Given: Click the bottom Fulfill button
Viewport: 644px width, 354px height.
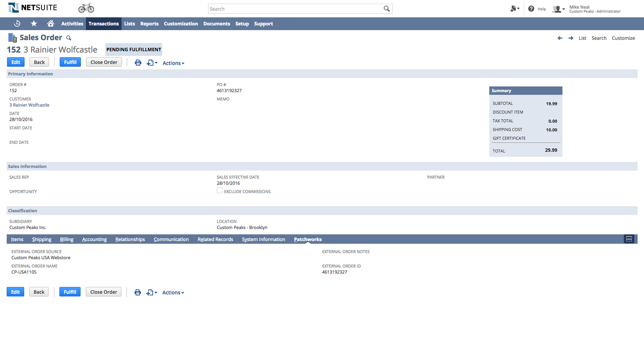Looking at the screenshot, I should click(x=70, y=292).
